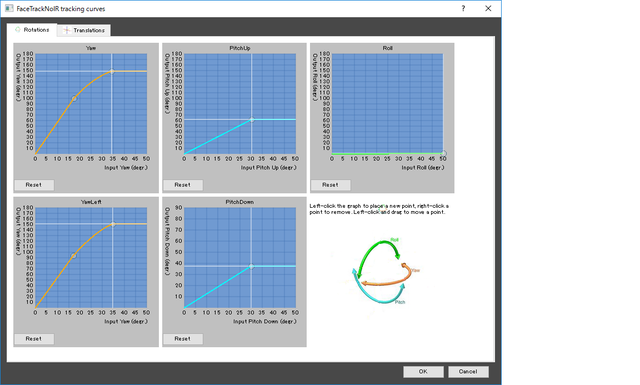The image size is (640, 385).
Task: Reset the YawLeft curve
Action: click(34, 339)
